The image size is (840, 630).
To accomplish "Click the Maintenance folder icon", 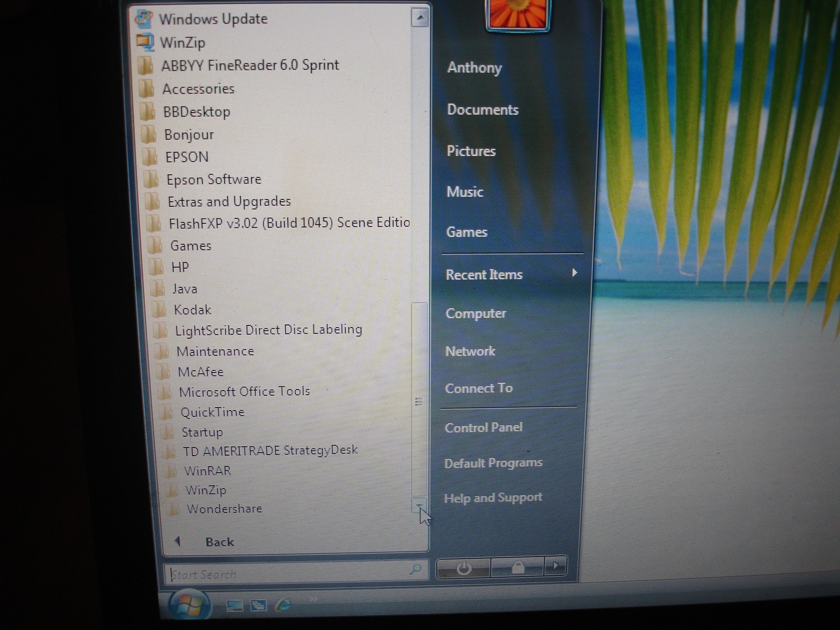I will pos(161,351).
